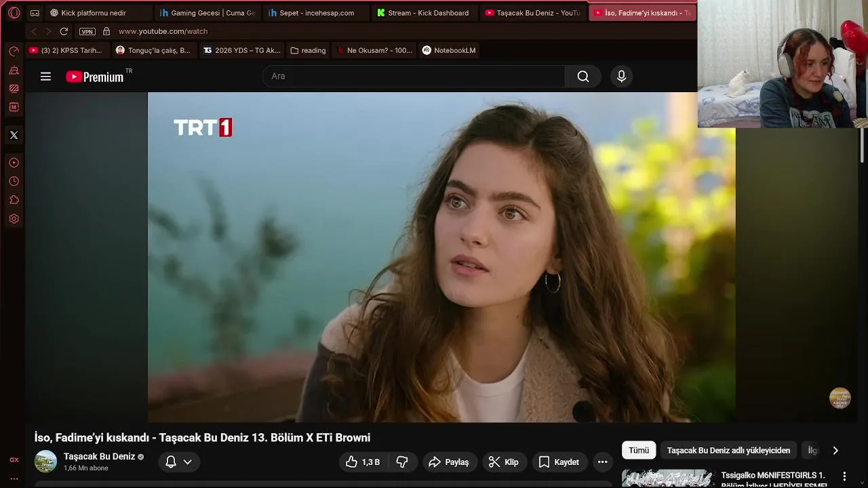
Task: Open GX Control speedometer sidebar icon
Action: pyautogui.click(x=14, y=52)
